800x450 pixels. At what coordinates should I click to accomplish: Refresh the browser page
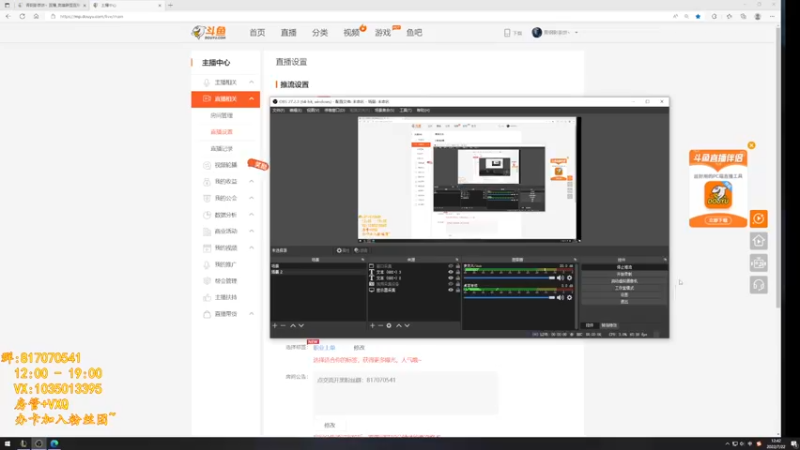pyautogui.click(x=22, y=16)
